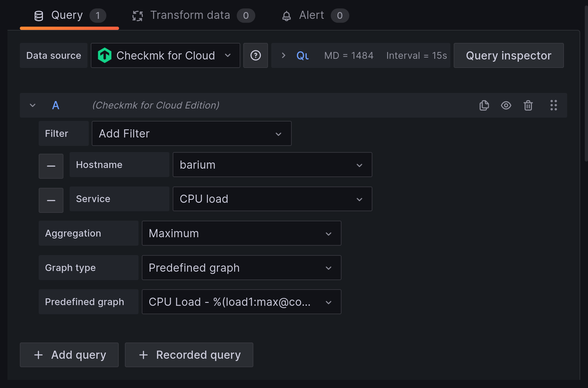
Task: Toggle query A visibility with the eye icon
Action: click(x=506, y=105)
